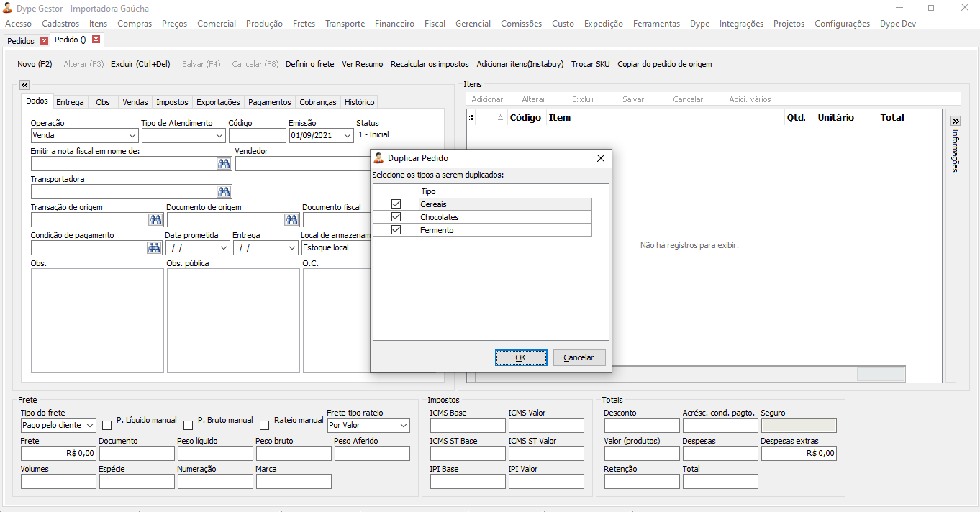Image resolution: width=980 pixels, height=512 pixels.
Task: Click the Obs. text area
Action: click(x=97, y=321)
